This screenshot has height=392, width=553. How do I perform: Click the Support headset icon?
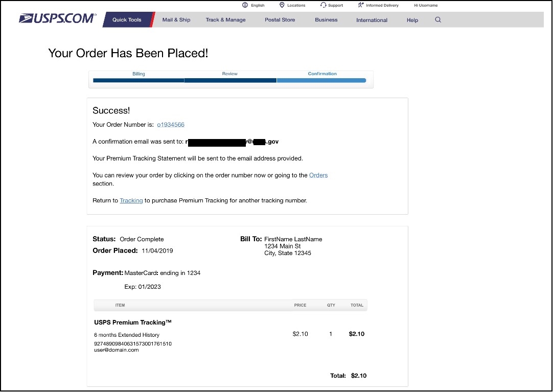pyautogui.click(x=324, y=5)
